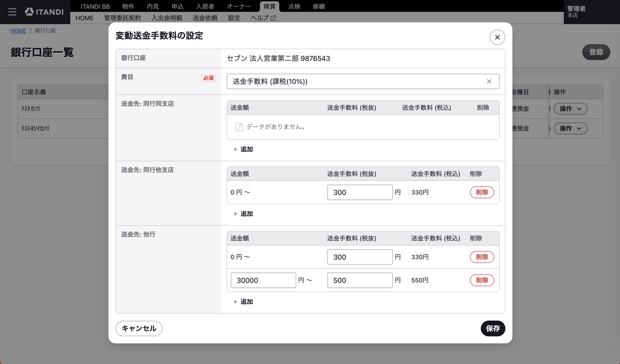Edit the 30000 transfer amount field
Screen dimensions: 620x364
click(263, 280)
